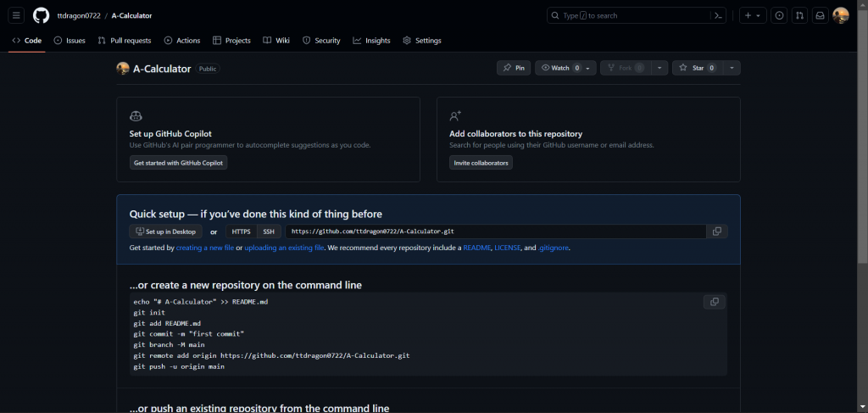This screenshot has height=413, width=868.
Task: Focus the Type / to search field
Action: (630, 15)
